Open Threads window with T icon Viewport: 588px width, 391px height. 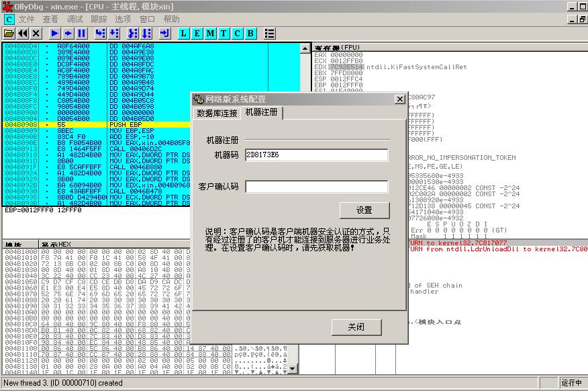pyautogui.click(x=224, y=34)
